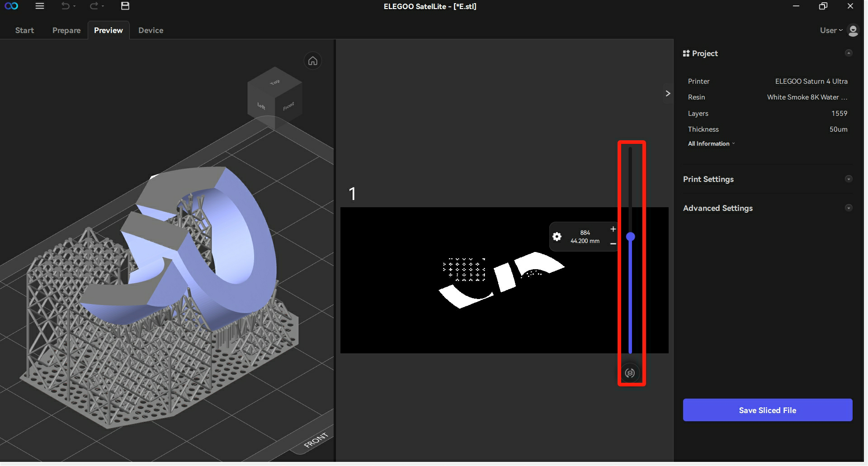Click the sliced layer preview image
Viewport: 868px width, 466px height.
click(504, 280)
